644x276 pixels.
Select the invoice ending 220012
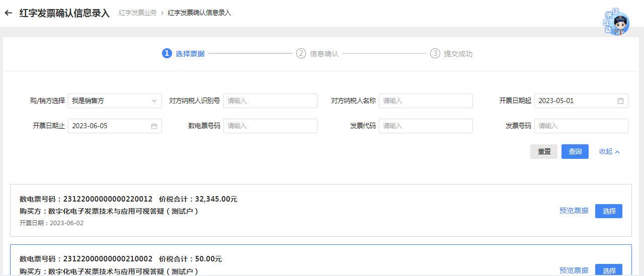[609, 211]
